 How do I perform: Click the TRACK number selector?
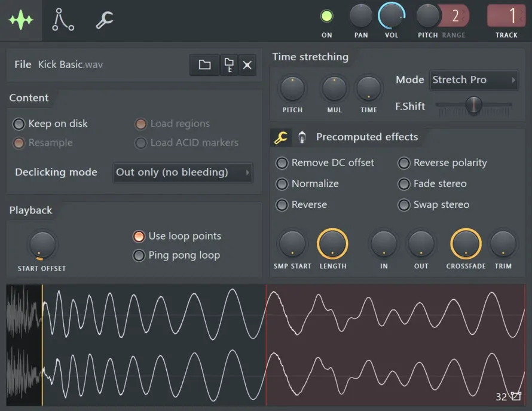click(506, 16)
